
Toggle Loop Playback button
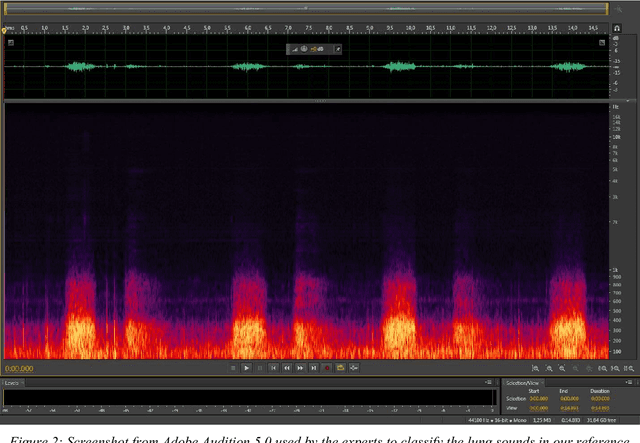pos(341,368)
